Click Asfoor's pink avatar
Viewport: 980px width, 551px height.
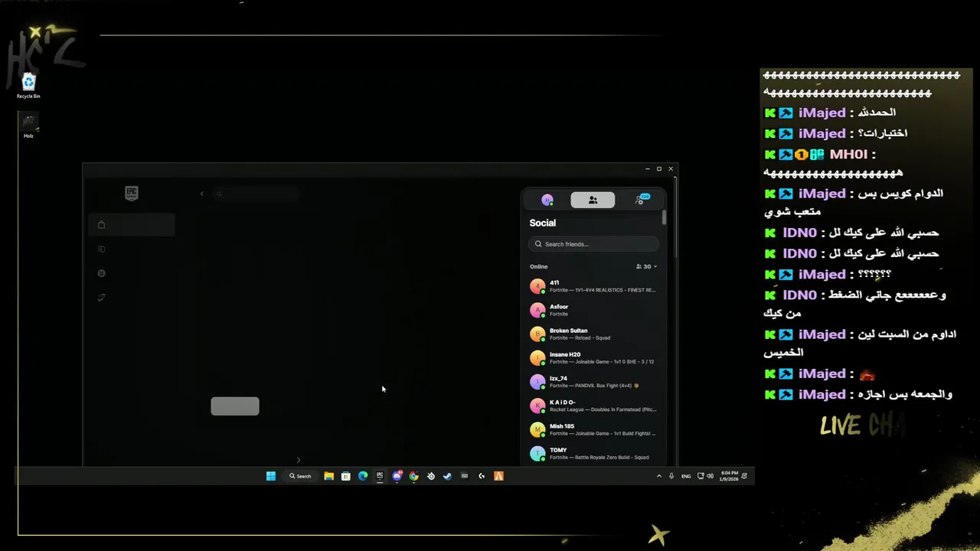pos(537,310)
